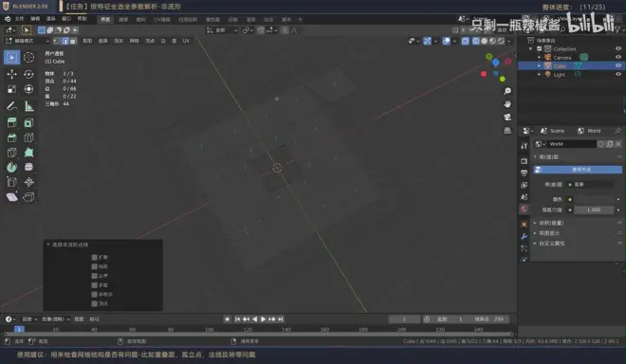Tick the last checkbox in operator panel
The image size is (626, 364).
[x=94, y=303]
